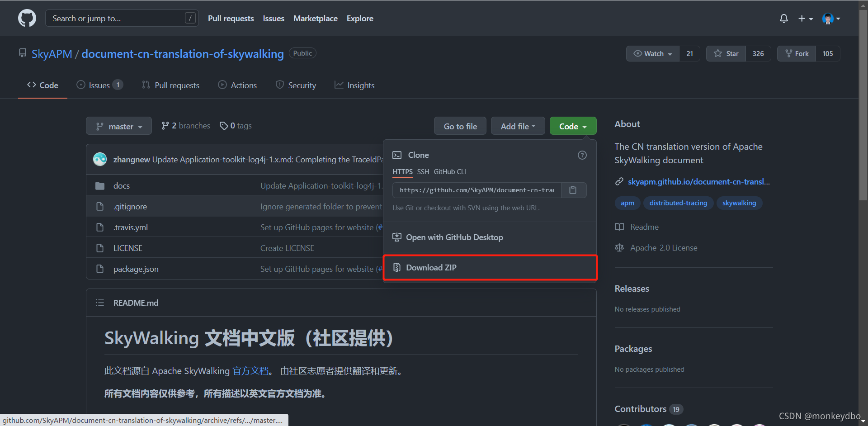Expand the Add file dropdown
Screen dimensions: 868x426
click(518, 126)
